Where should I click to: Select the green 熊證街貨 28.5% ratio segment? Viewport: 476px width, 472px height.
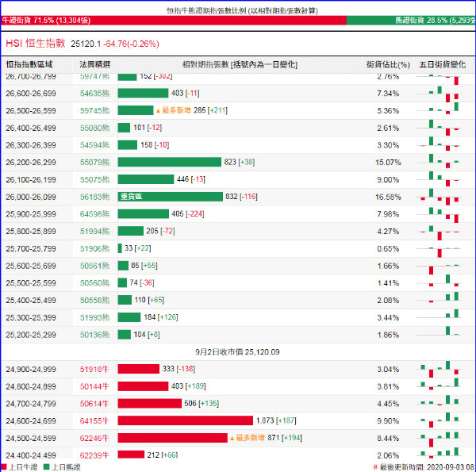click(x=411, y=21)
